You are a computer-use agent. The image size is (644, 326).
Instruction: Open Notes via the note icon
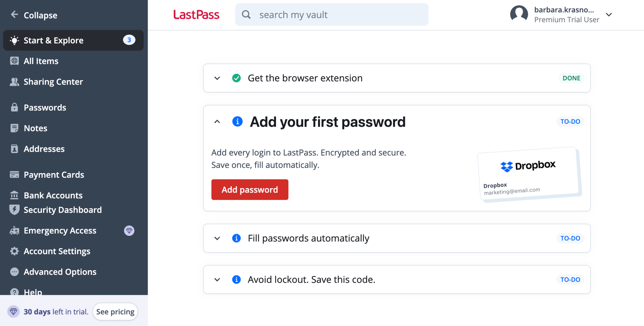pyautogui.click(x=14, y=128)
